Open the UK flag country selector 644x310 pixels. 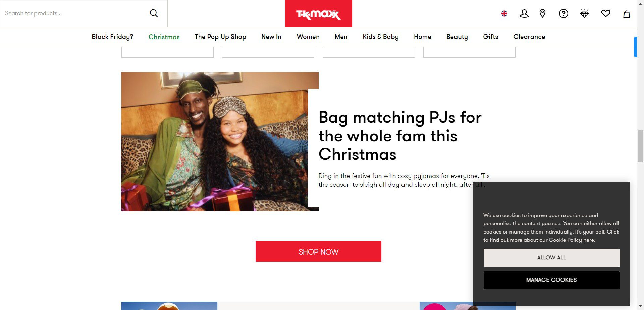coord(504,14)
